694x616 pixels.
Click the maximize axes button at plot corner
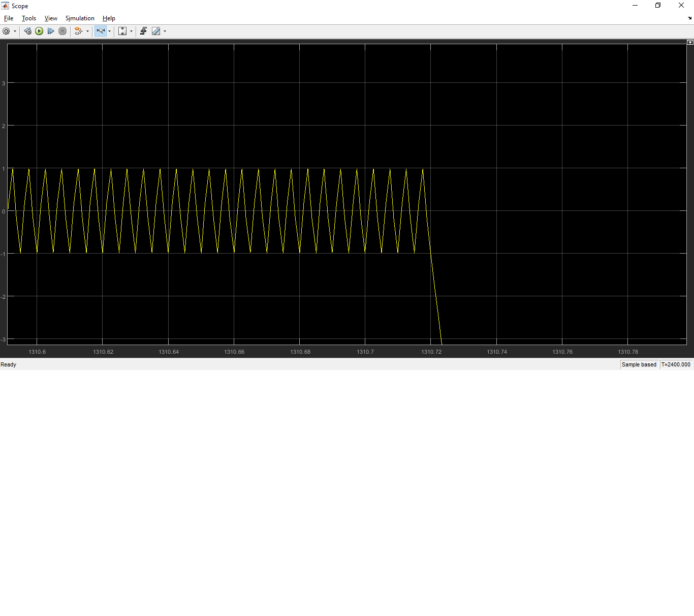[x=690, y=42]
